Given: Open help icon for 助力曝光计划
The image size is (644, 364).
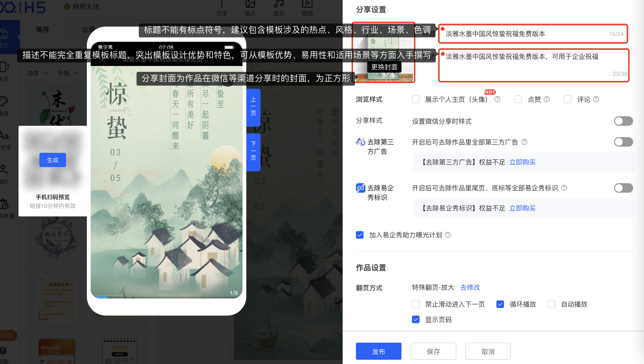Looking at the screenshot, I should coord(448,235).
